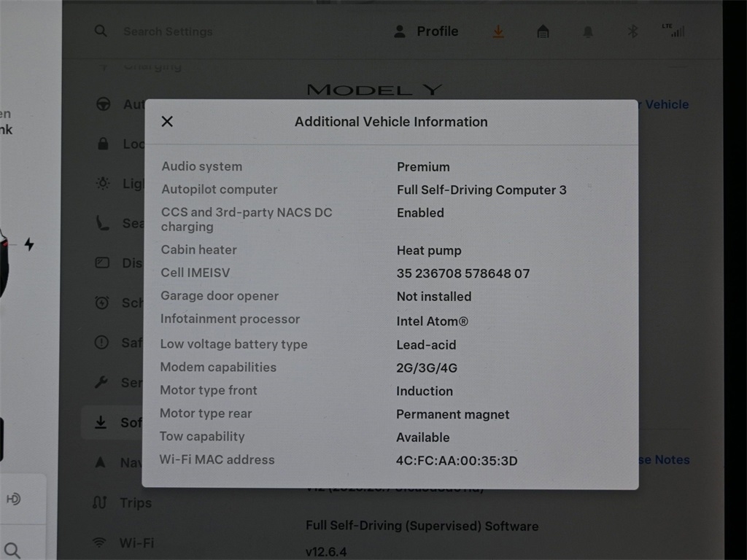Select the Permanent magnet value

(452, 414)
